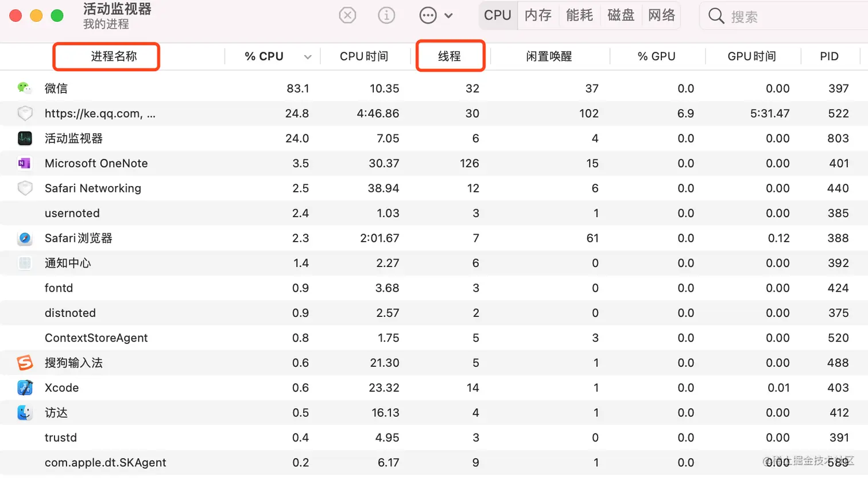
Task: Select the trustd process row
Action: [434, 438]
